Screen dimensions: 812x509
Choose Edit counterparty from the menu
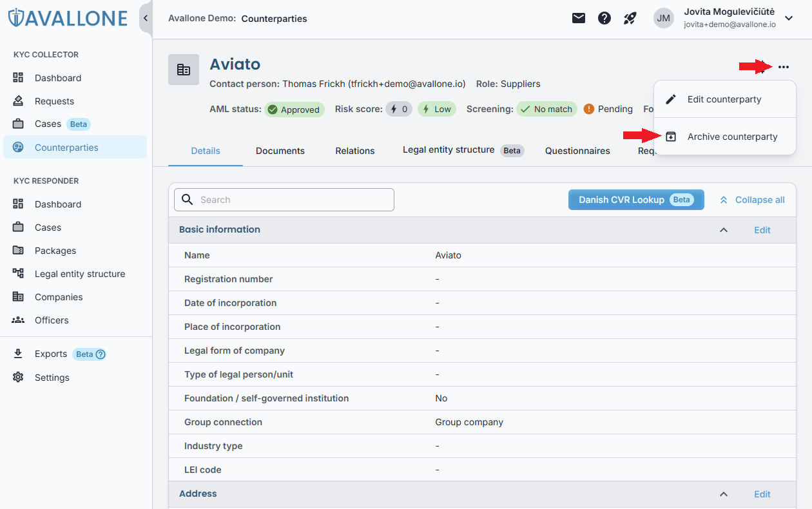click(725, 99)
